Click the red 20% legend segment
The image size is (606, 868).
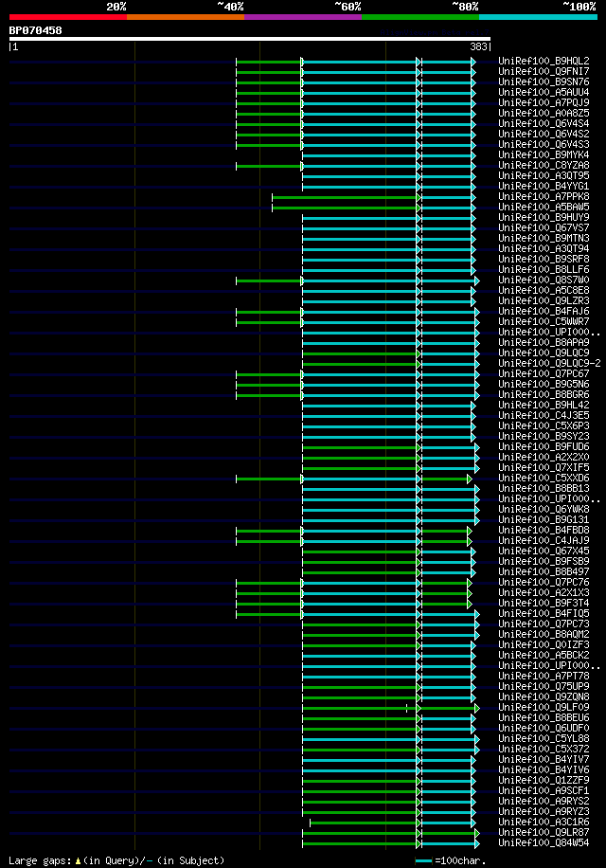tap(68, 17)
